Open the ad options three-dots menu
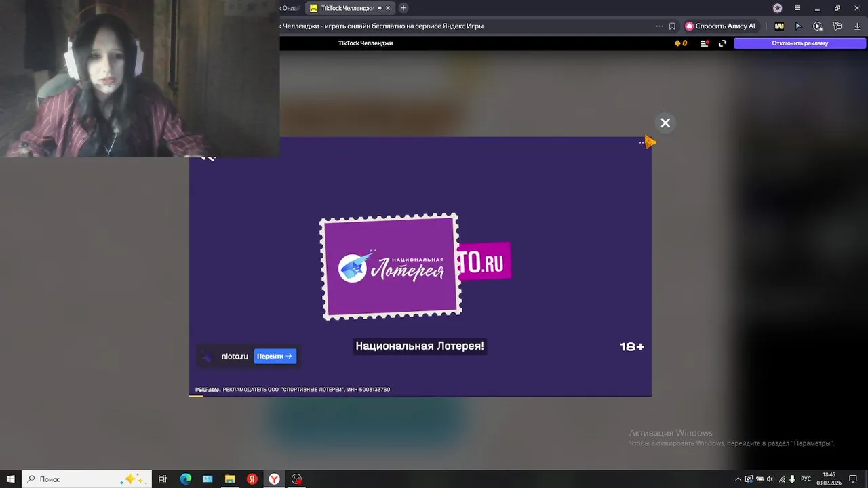This screenshot has width=868, height=488. 642,142
